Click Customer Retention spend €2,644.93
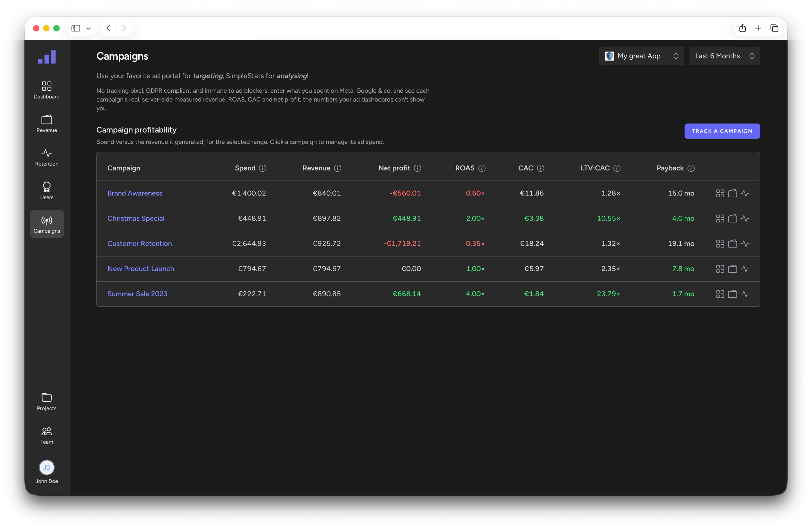Image resolution: width=812 pixels, height=528 pixels. point(249,244)
